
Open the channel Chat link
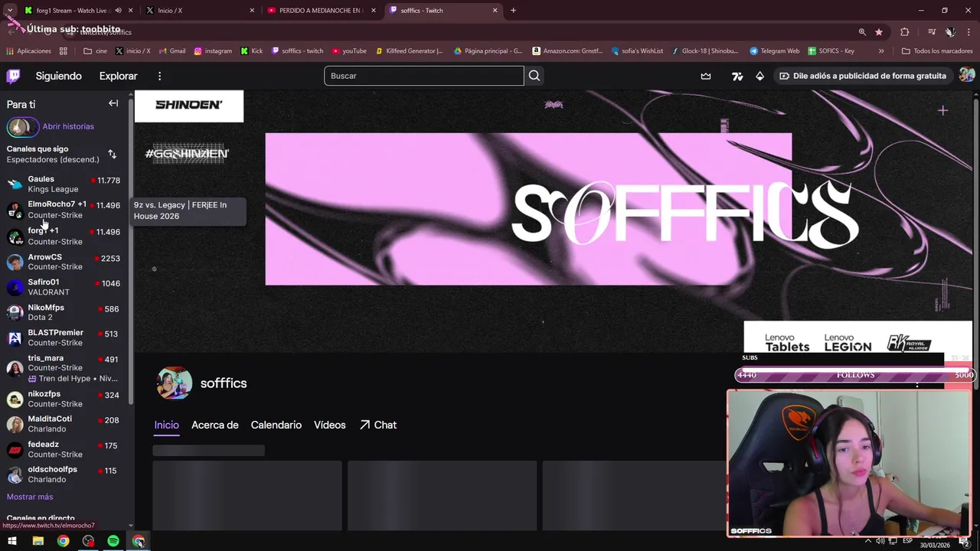(378, 425)
